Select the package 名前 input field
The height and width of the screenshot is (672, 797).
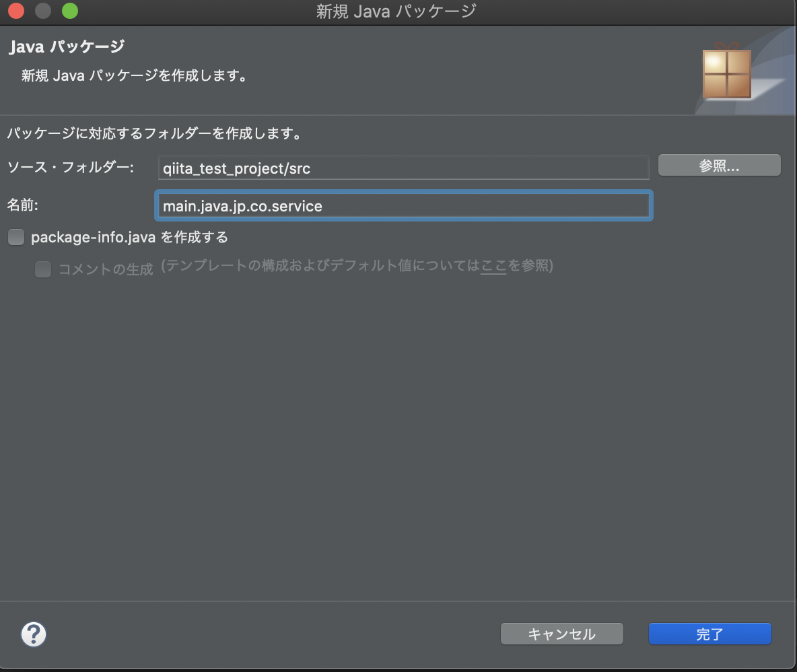tap(404, 205)
